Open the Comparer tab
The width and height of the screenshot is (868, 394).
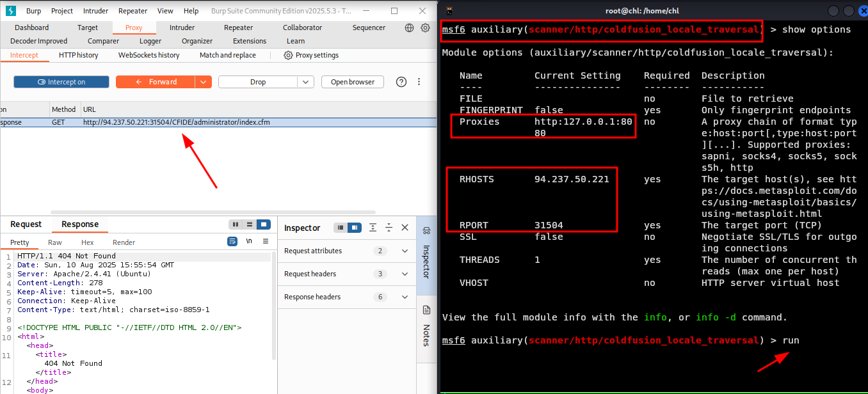click(x=103, y=41)
